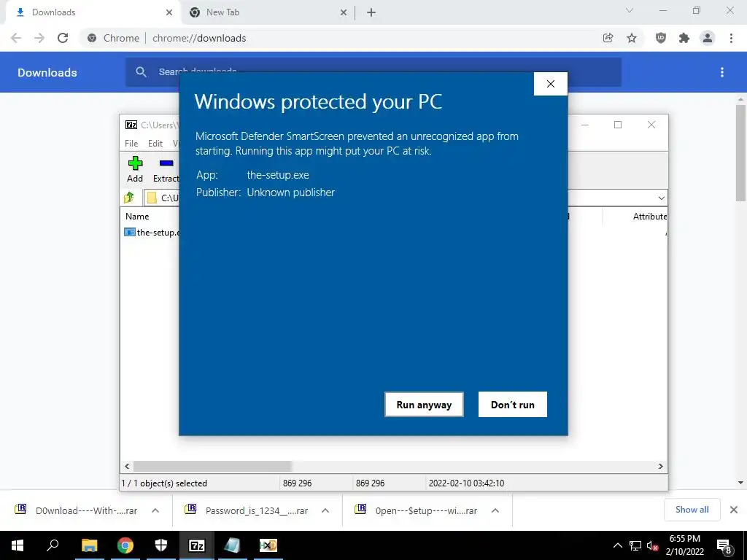Expand options for Password_is_1234 rar

(325, 510)
